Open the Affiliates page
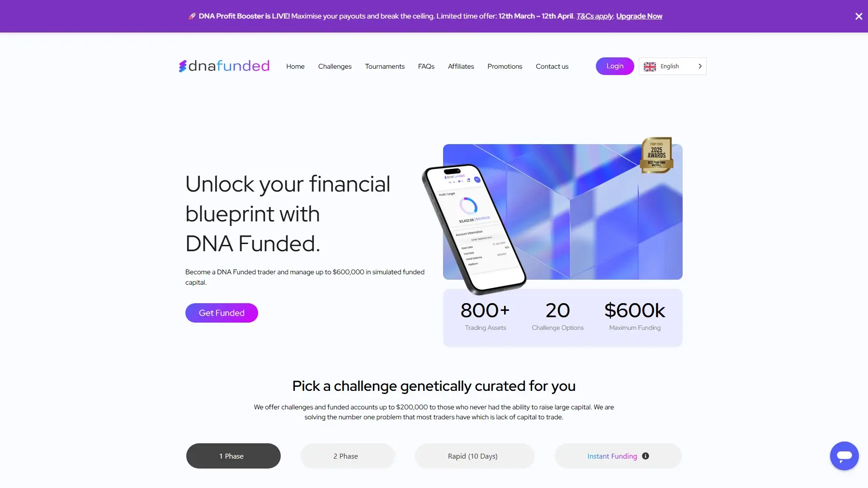The height and width of the screenshot is (488, 868). [x=461, y=66]
